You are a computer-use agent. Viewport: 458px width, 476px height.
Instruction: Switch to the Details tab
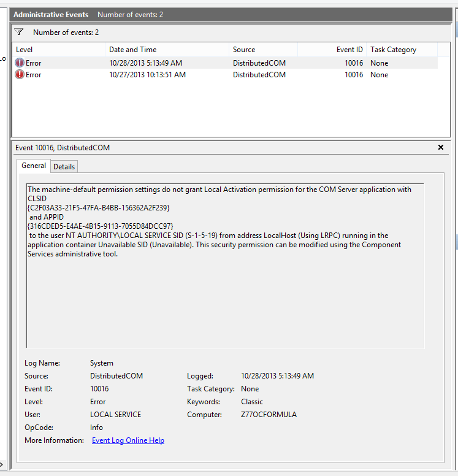click(64, 167)
